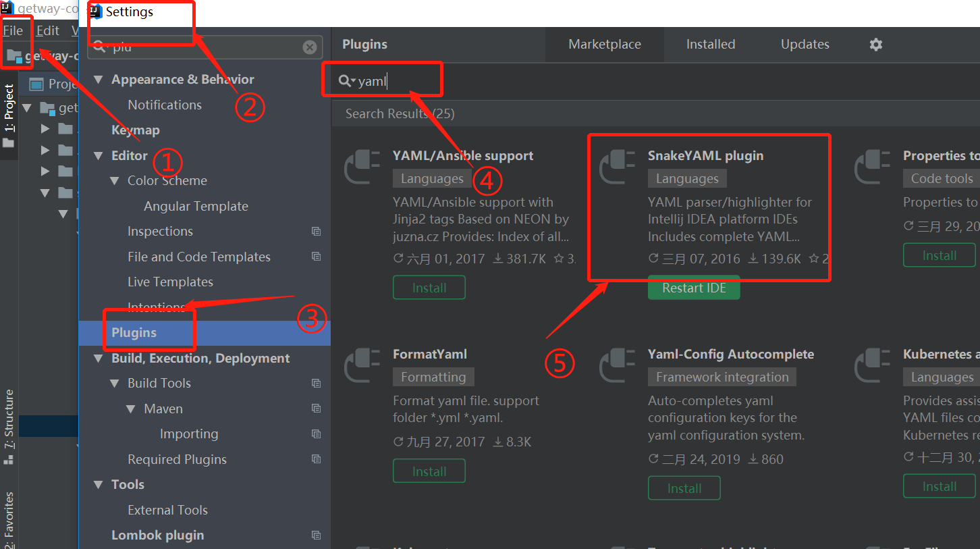Collapse the Color Scheme node
Screen dimensions: 980x549
click(115, 181)
